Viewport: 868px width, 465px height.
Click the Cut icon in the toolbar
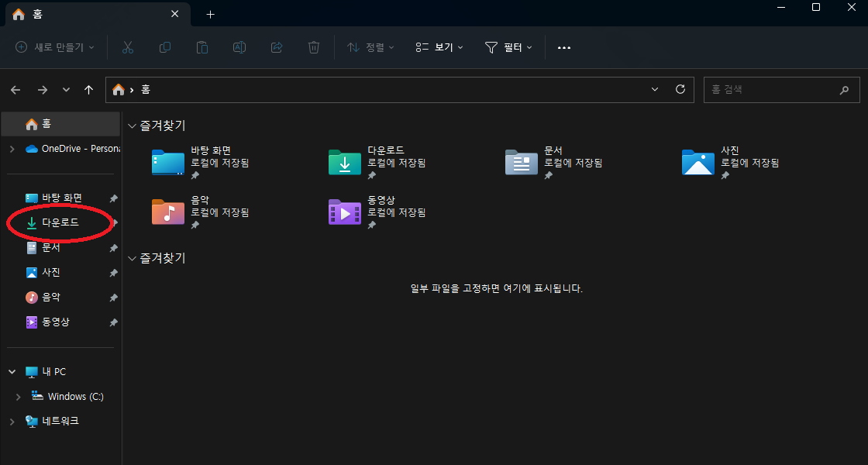127,46
